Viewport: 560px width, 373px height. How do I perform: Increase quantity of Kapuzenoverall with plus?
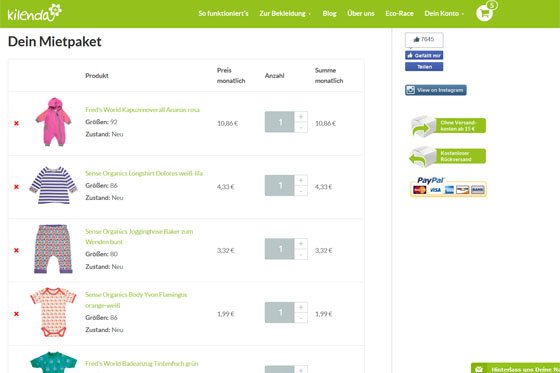301,117
